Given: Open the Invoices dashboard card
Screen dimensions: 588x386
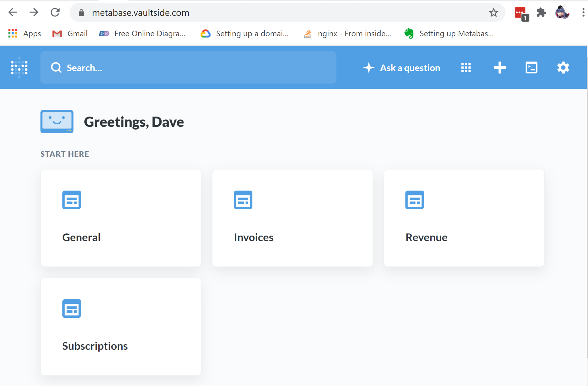Looking at the screenshot, I should pos(292,218).
